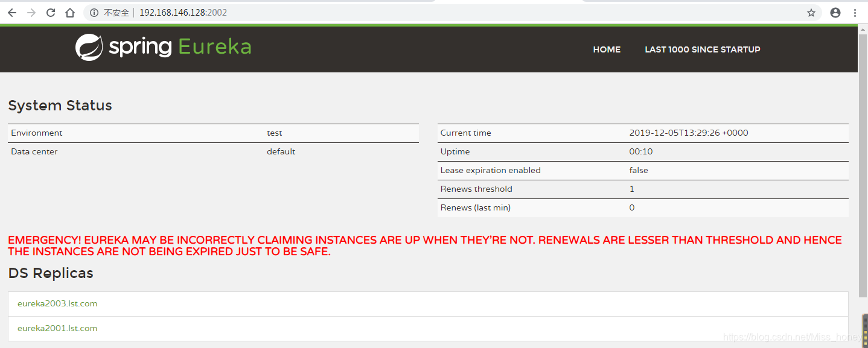Screen dimensions: 868x348
Task: Click the 00:10 uptime value
Action: (x=641, y=152)
